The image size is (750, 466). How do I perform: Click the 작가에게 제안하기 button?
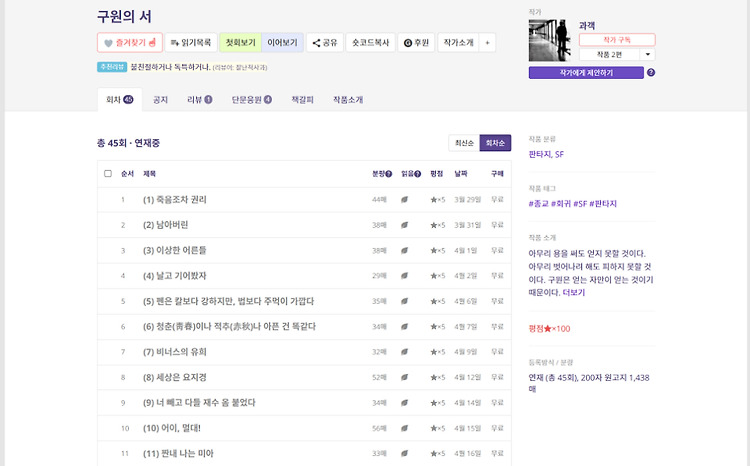point(586,73)
